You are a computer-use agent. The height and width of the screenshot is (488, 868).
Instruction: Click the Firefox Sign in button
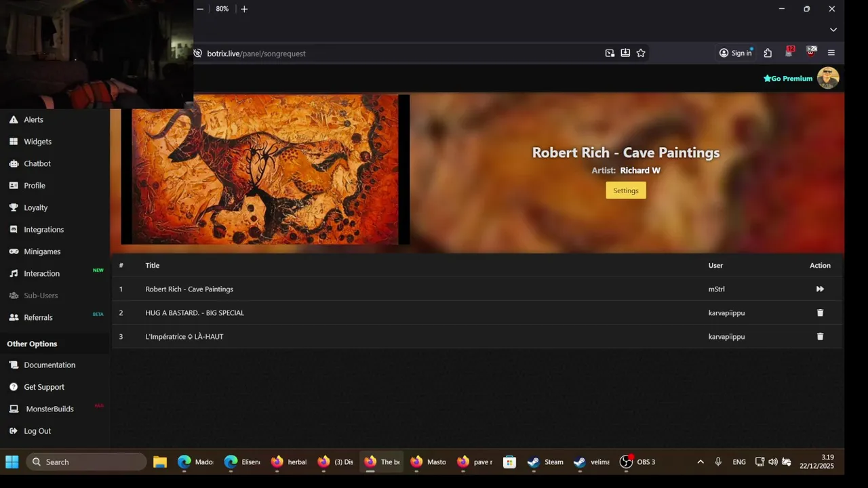(736, 53)
